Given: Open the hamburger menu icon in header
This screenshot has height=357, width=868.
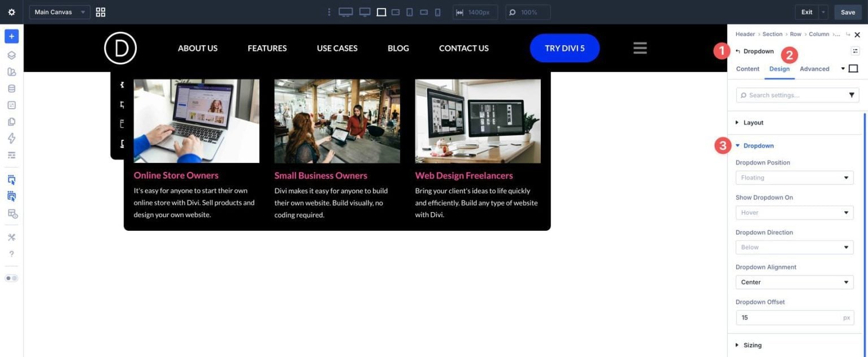Looking at the screenshot, I should (x=640, y=48).
